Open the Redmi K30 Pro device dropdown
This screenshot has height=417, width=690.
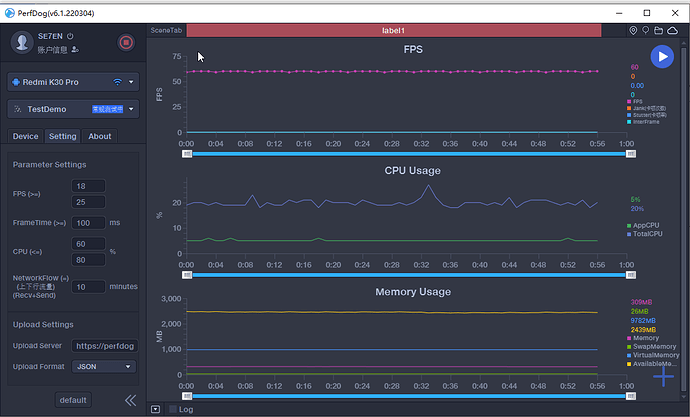(131, 82)
